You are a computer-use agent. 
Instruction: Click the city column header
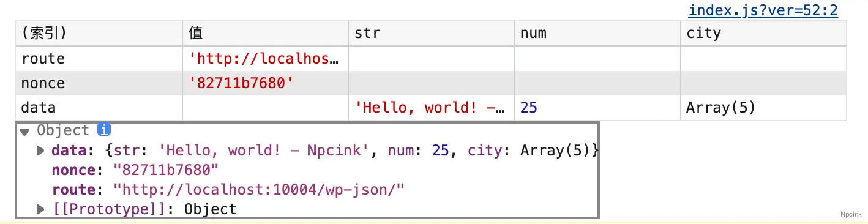763,33
